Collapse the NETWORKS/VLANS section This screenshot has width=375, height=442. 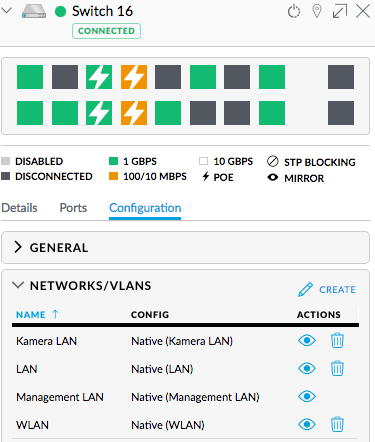click(18, 285)
